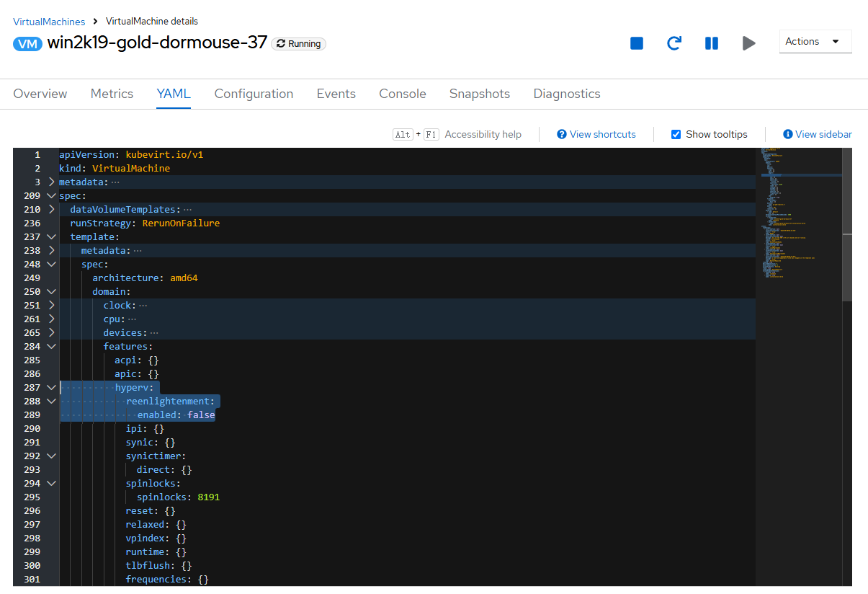This screenshot has height=594, width=868.
Task: Open the Diagnostics tab
Action: pyautogui.click(x=567, y=94)
